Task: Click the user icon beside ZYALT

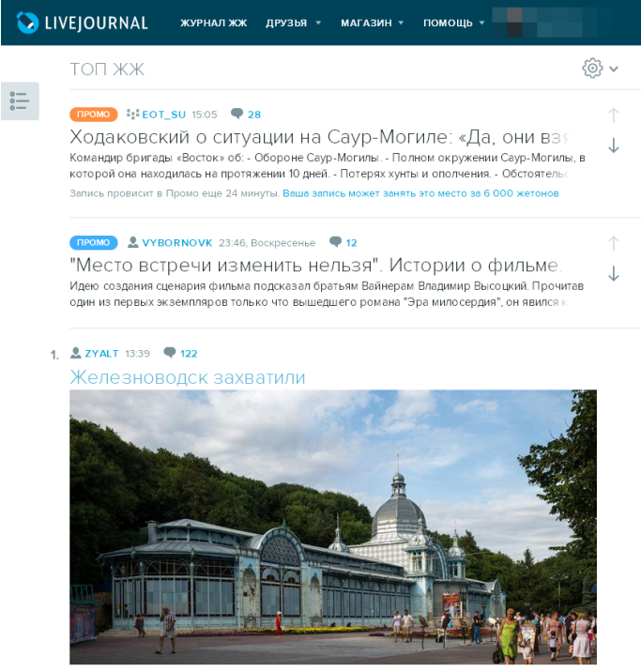Action: (76, 353)
